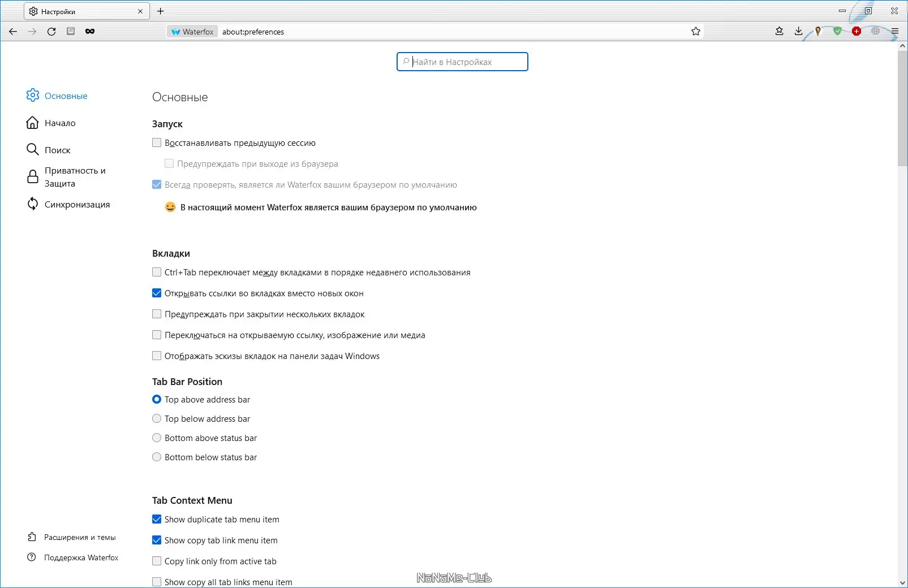Click the Tab Context Menu heading
The image size is (908, 588).
192,500
